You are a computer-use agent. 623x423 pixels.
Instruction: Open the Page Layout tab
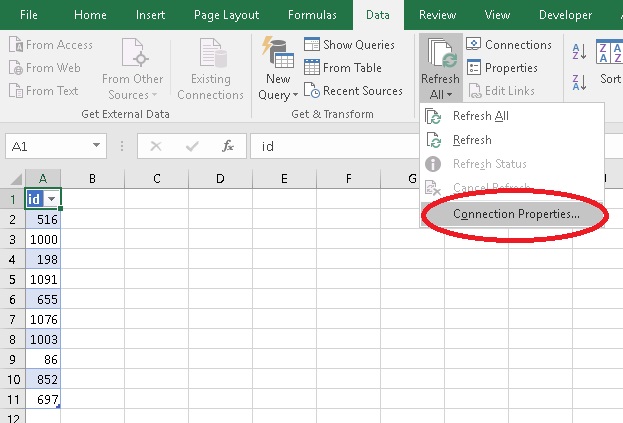pyautogui.click(x=226, y=15)
